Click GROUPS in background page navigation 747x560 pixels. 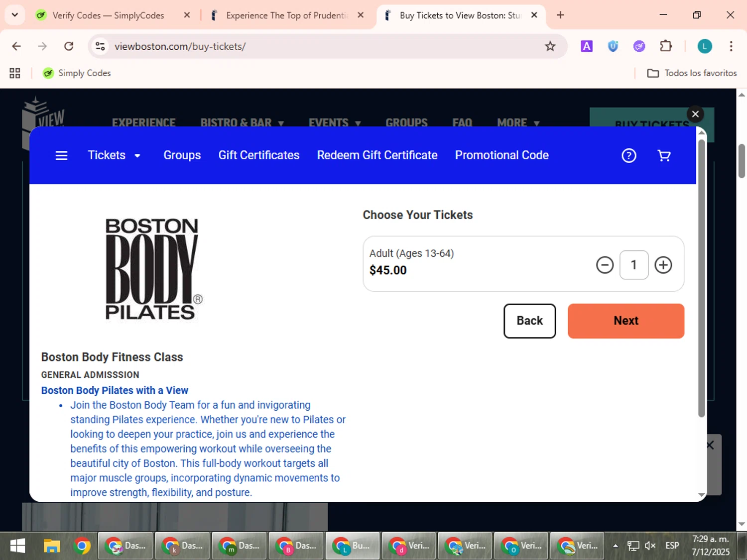point(406,122)
